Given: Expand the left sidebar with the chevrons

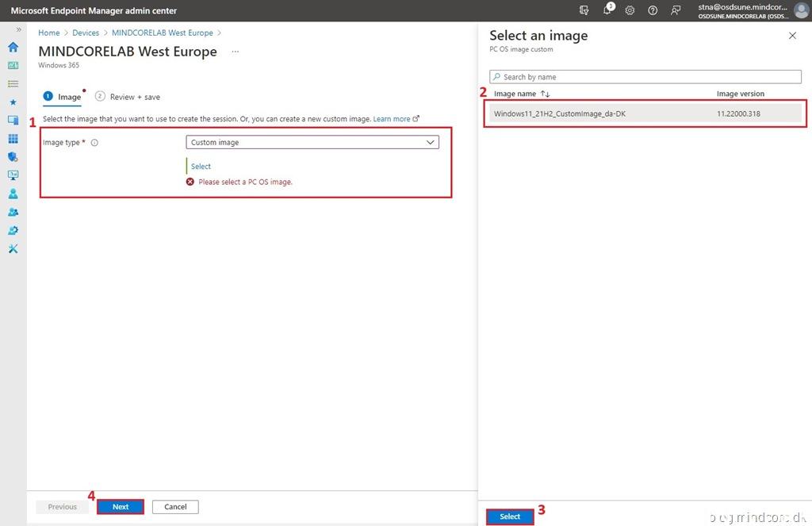Looking at the screenshot, I should pos(18,29).
